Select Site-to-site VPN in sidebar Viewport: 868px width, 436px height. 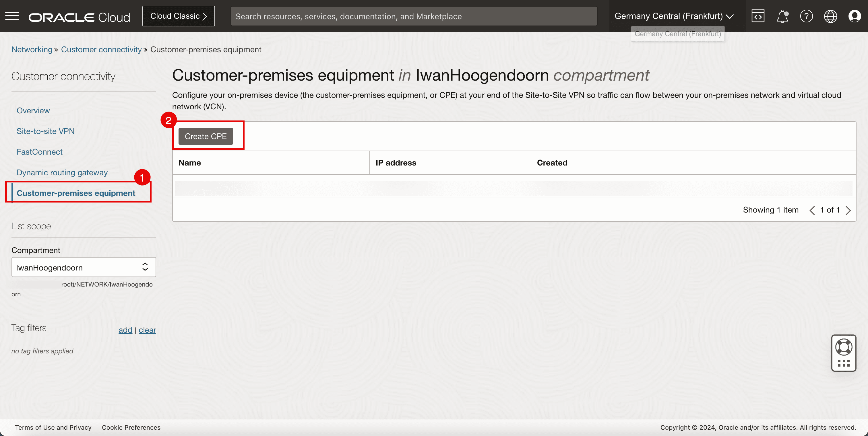click(x=45, y=131)
